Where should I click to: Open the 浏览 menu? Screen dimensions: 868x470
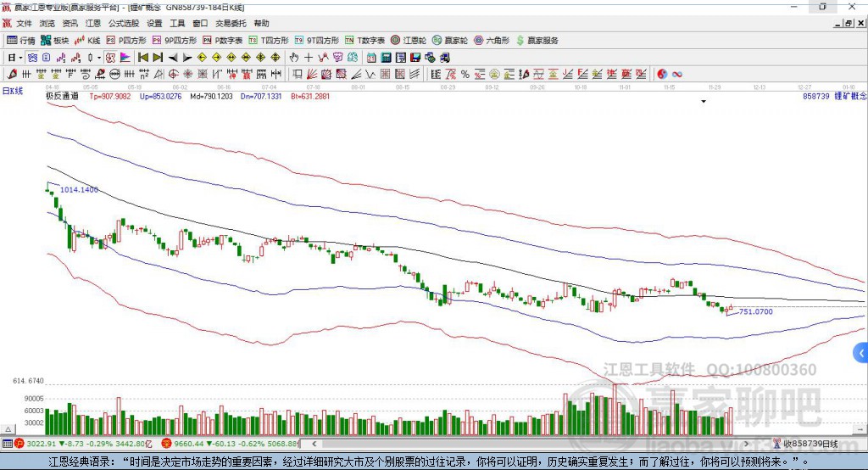[x=47, y=23]
